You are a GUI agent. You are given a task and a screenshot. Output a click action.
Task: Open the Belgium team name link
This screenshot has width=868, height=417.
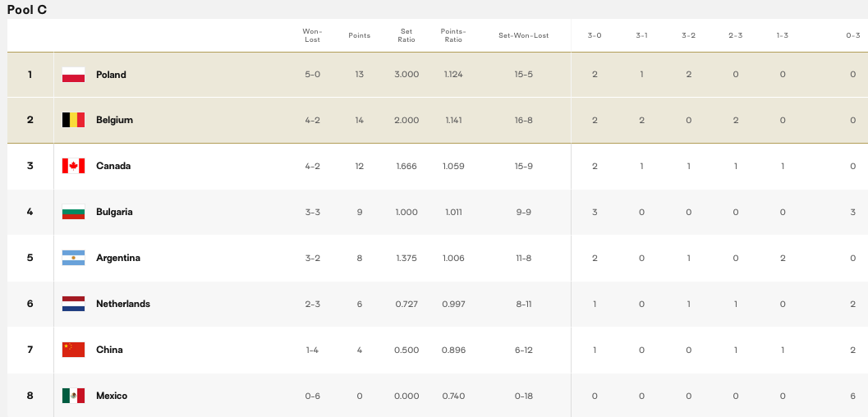(114, 120)
